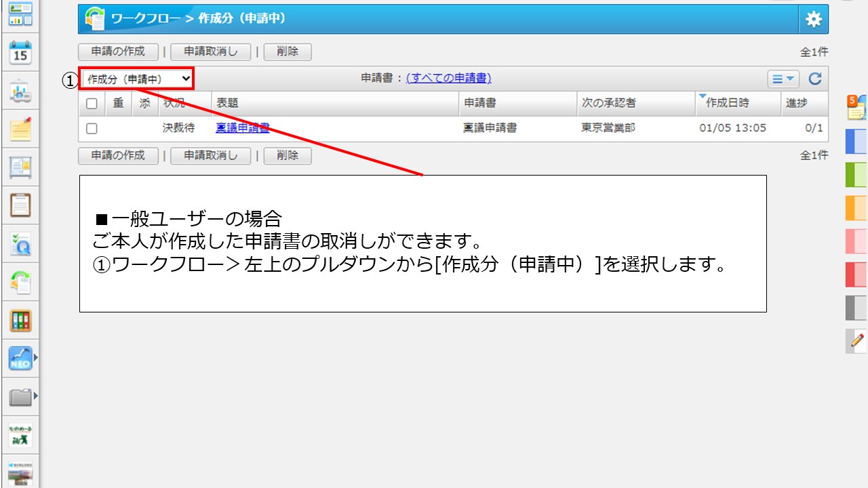The image size is (868, 488).
Task: Open the clipboard icon in sidebar
Action: click(20, 205)
